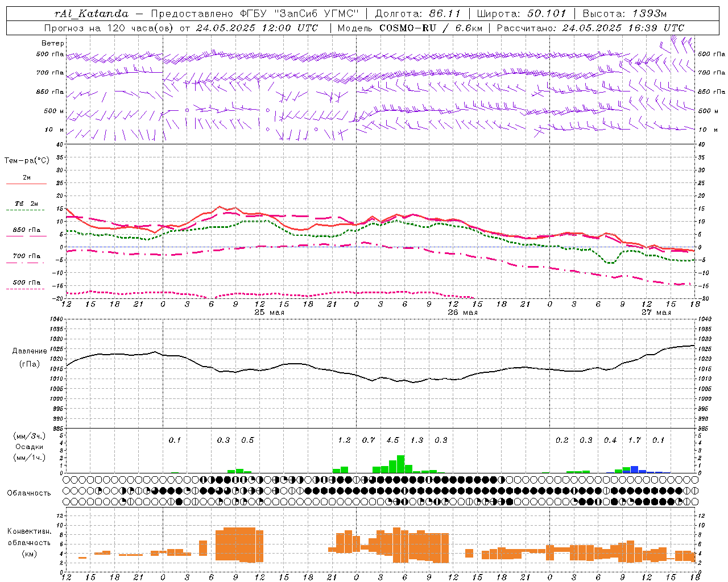Click the Долгота: 86.11 field in the header
This screenshot has height=582, width=728.
[417, 14]
